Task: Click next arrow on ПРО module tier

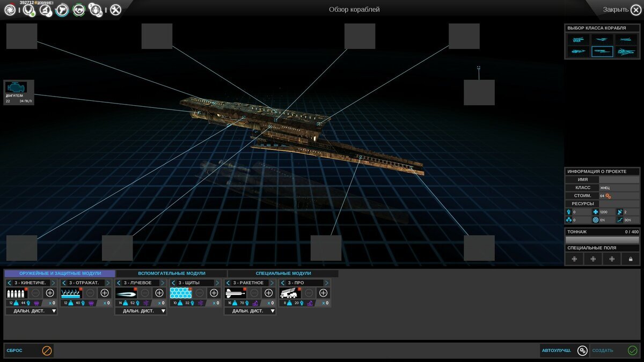Action: click(326, 283)
